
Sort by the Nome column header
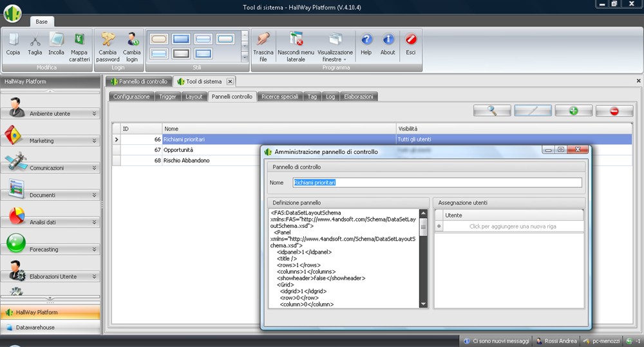279,129
